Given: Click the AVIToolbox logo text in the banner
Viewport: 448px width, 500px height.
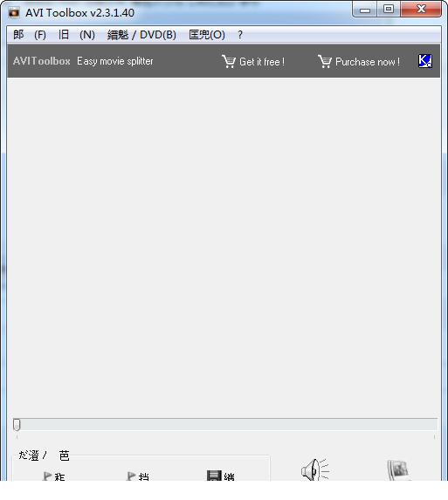Looking at the screenshot, I should coord(42,61).
